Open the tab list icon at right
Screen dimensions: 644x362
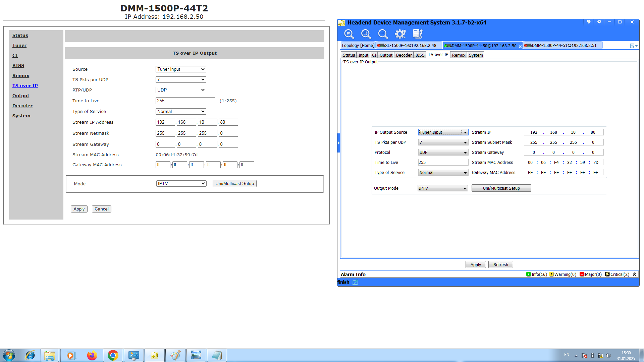click(633, 46)
